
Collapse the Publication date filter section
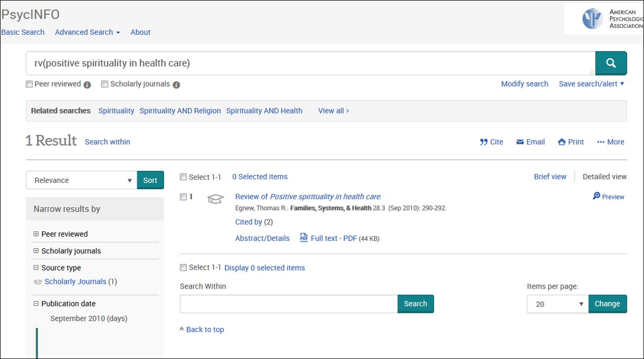click(36, 303)
